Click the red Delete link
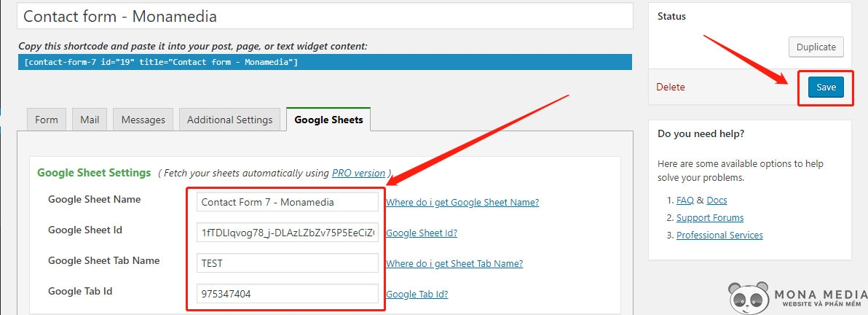This screenshot has height=315, width=868. pyautogui.click(x=671, y=87)
